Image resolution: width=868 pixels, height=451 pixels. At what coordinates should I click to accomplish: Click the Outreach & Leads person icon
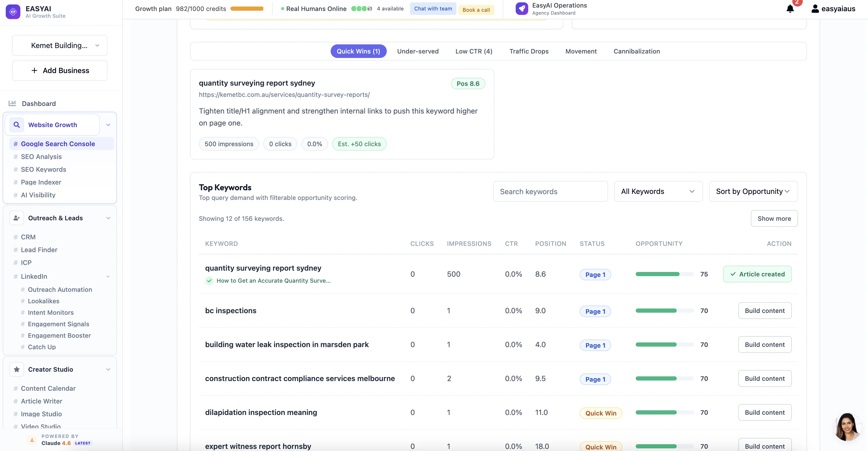coord(16,218)
